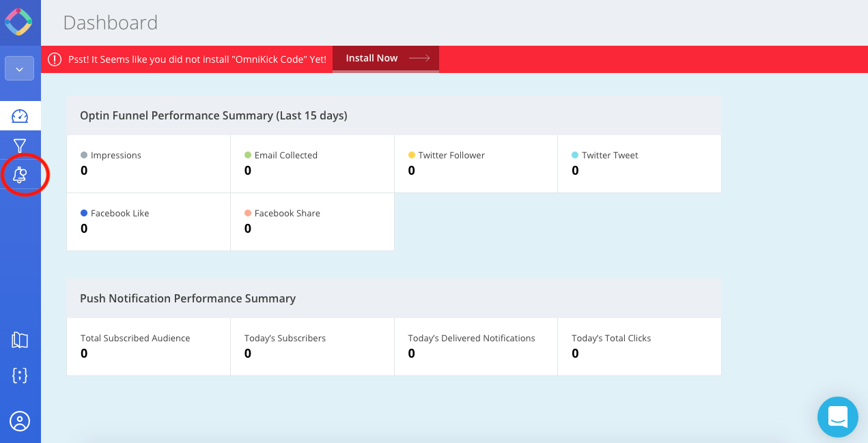Open the chat support widget
This screenshot has width=868, height=443.
tap(837, 416)
